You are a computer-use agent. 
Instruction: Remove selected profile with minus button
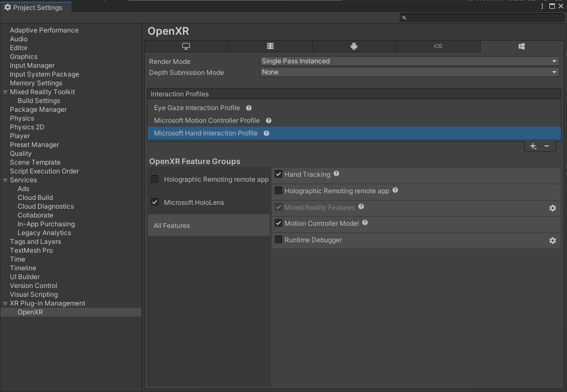coord(547,146)
